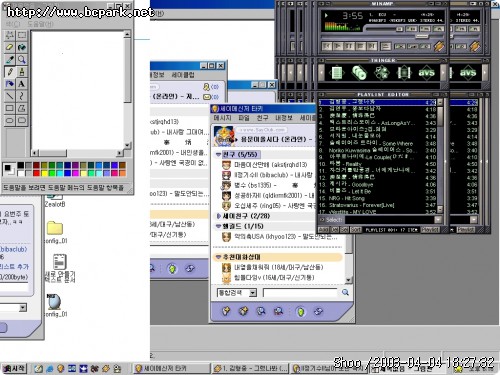
Task: Open the 통합검색 dropdown in messenger
Action: pos(253,293)
